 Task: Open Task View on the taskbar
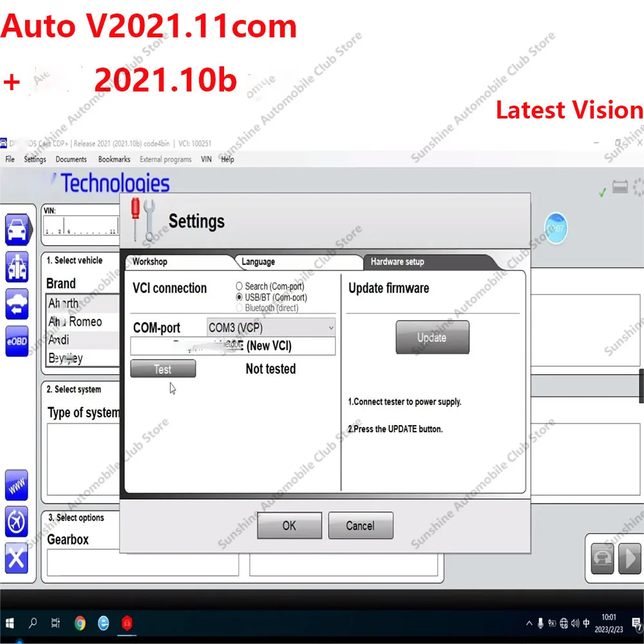click(55, 623)
